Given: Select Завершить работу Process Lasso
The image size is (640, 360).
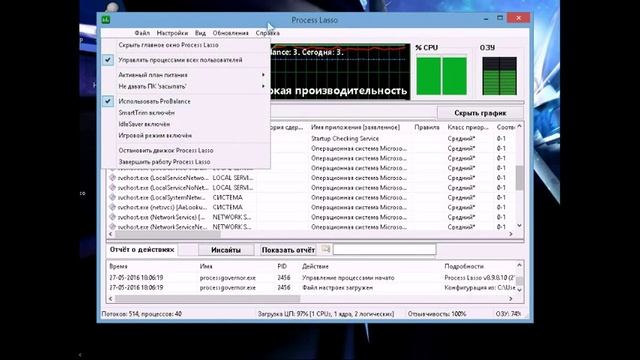Looking at the screenshot, I should coord(186,162).
